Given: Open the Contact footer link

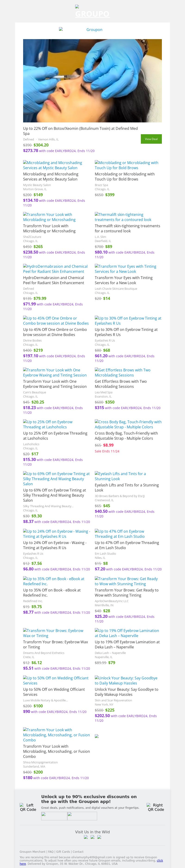Looking at the screenshot, I should [78, 852].
